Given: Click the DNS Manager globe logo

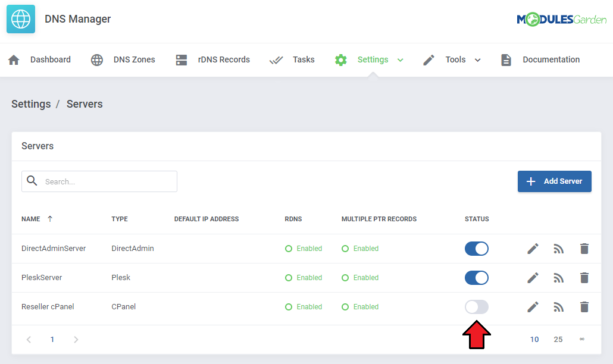Looking at the screenshot, I should point(21,19).
